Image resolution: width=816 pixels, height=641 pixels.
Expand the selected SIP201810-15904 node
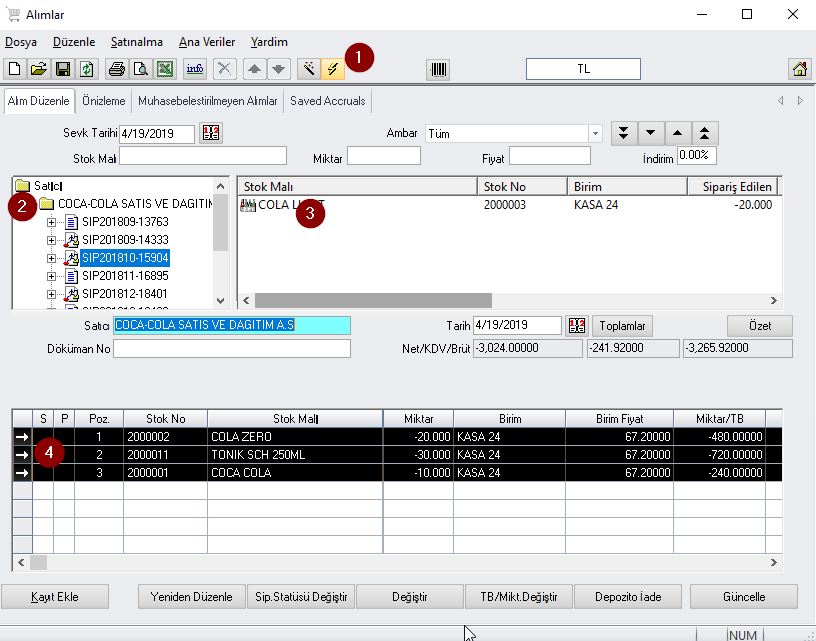tap(51, 258)
